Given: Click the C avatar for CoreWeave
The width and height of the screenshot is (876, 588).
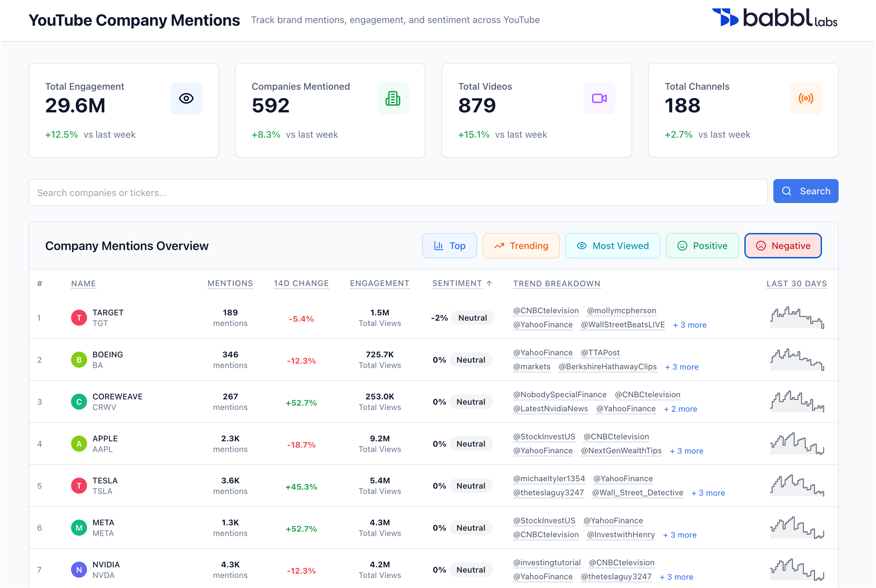Looking at the screenshot, I should tap(79, 402).
